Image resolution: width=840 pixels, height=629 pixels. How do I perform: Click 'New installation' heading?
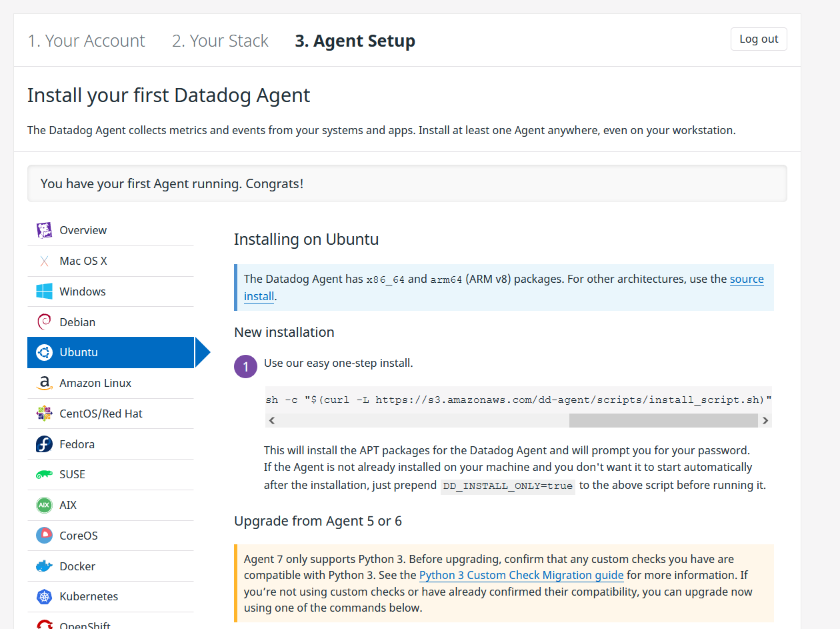click(284, 332)
